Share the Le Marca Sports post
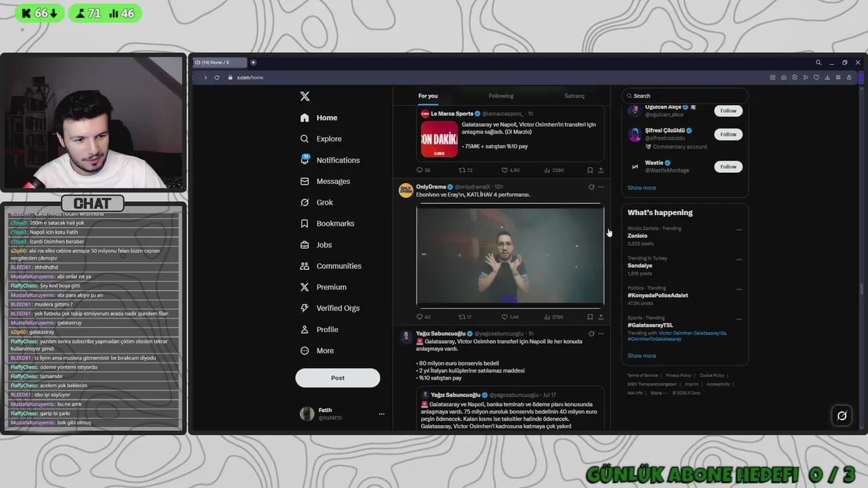 (x=601, y=170)
